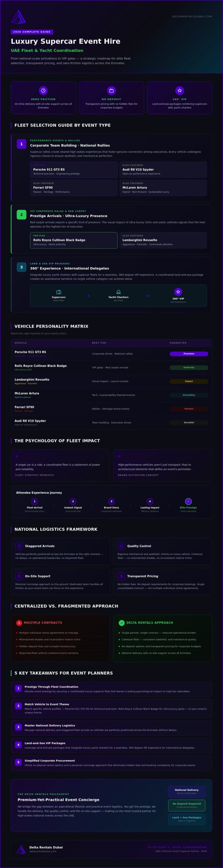This screenshot has height=868, width=223.
Task: Select the Land + Sea Packages badge
Action: pos(187,819)
